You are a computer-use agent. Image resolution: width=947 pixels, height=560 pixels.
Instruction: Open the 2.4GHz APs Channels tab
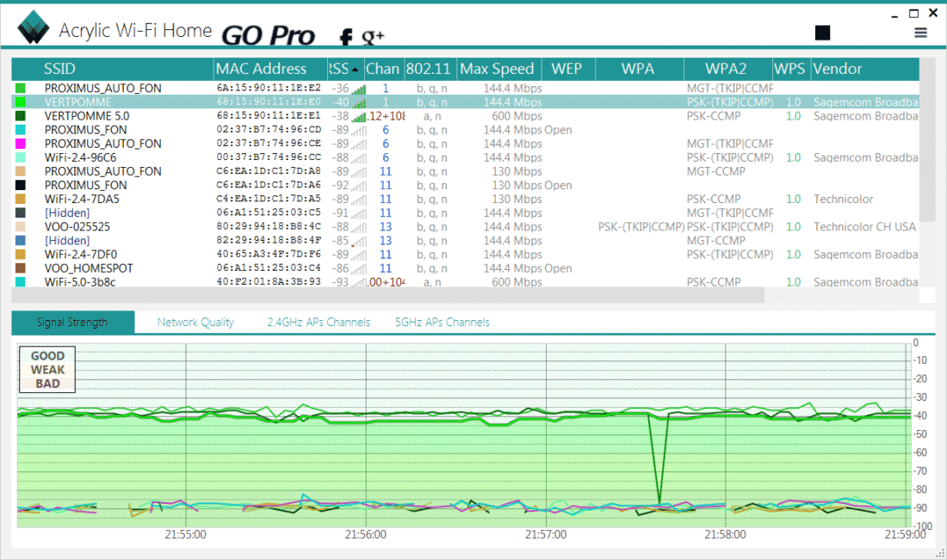(319, 323)
